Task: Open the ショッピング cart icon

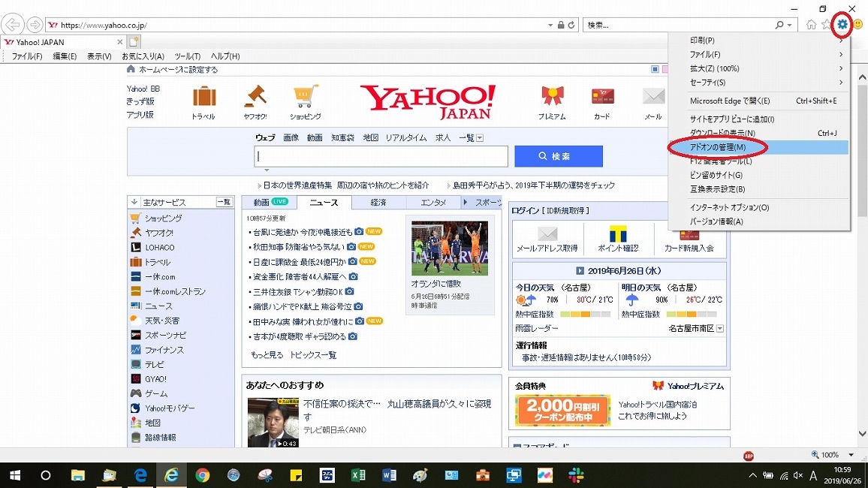Action: [x=306, y=97]
